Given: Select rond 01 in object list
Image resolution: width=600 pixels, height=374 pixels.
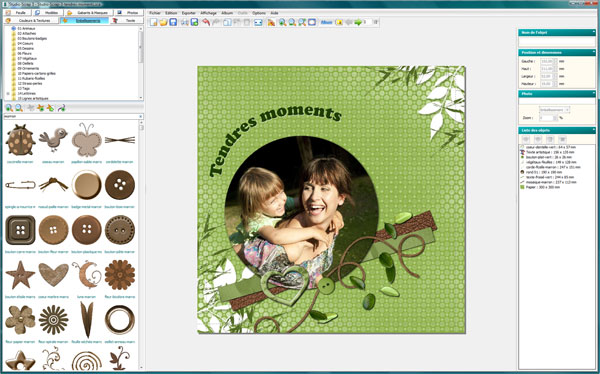Looking at the screenshot, I should [x=544, y=172].
